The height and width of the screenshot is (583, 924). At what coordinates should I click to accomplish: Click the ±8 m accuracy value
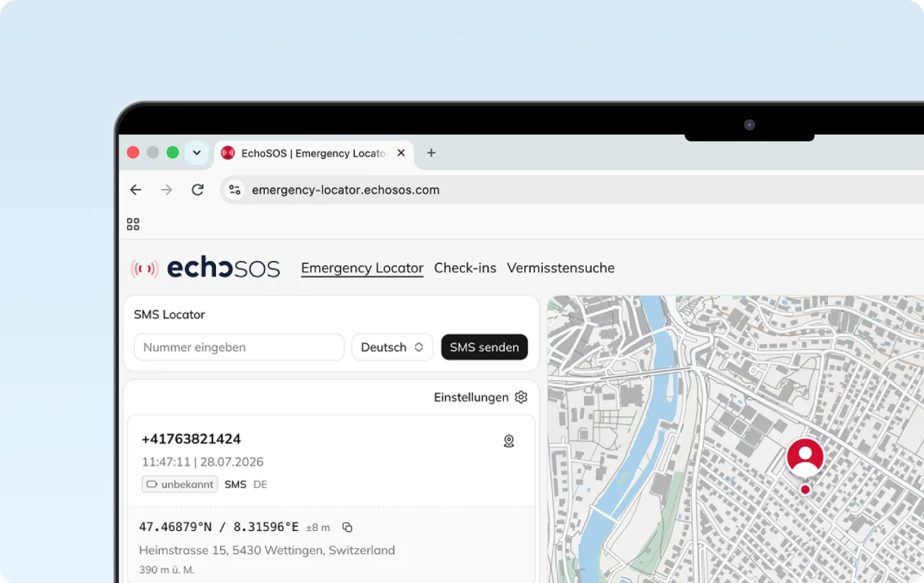(318, 528)
